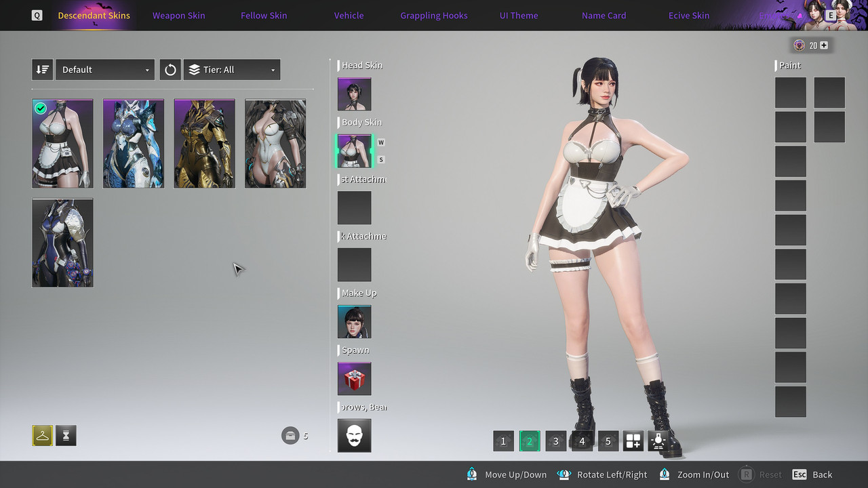
Task: Click the Make Up heading label
Action: tap(359, 293)
